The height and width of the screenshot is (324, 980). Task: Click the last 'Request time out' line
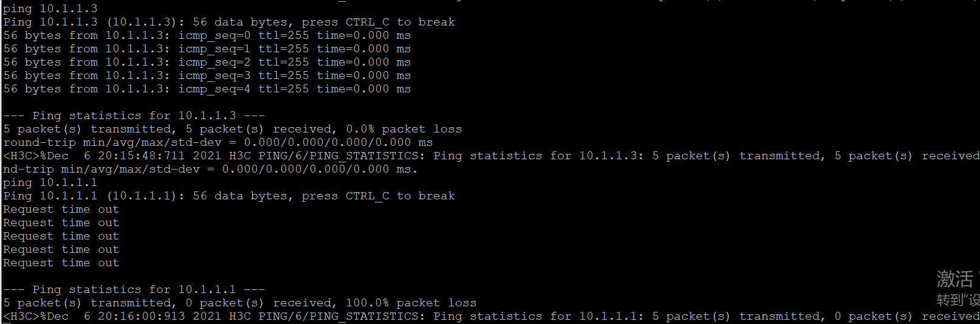click(x=61, y=263)
